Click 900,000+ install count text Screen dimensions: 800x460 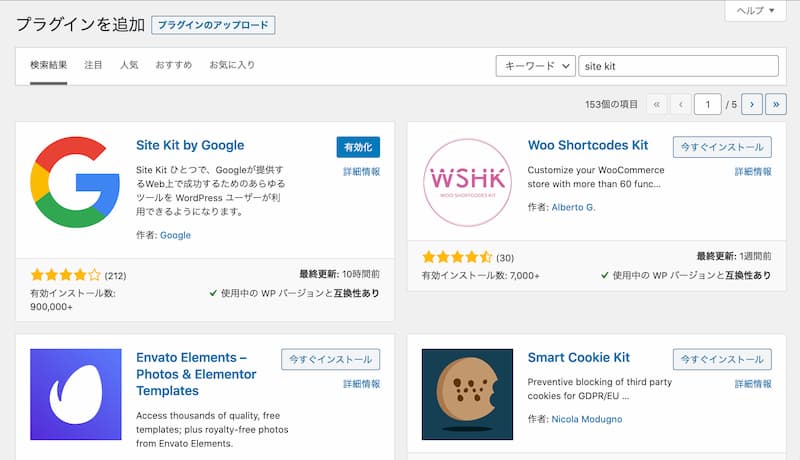tap(51, 307)
